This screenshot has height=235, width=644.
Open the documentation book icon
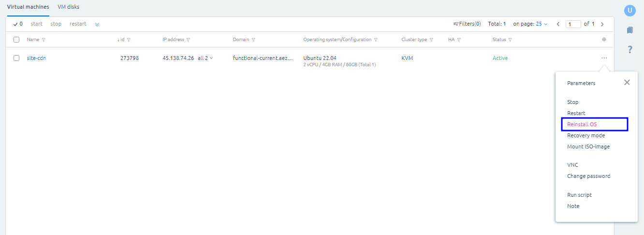click(x=629, y=30)
